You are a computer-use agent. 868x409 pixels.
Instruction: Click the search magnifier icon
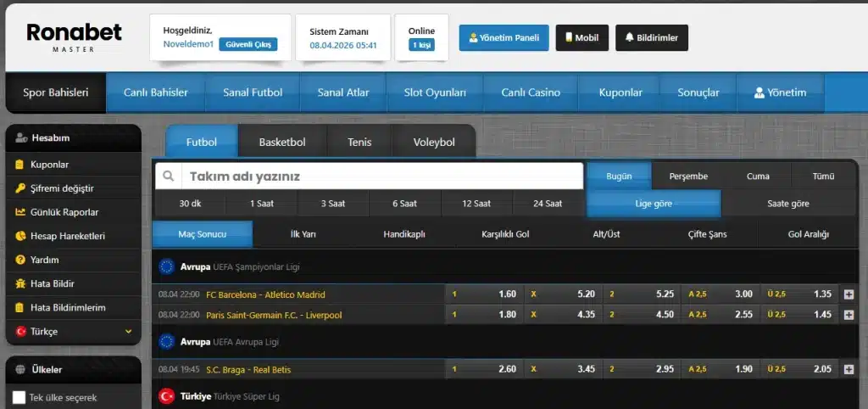pyautogui.click(x=169, y=176)
